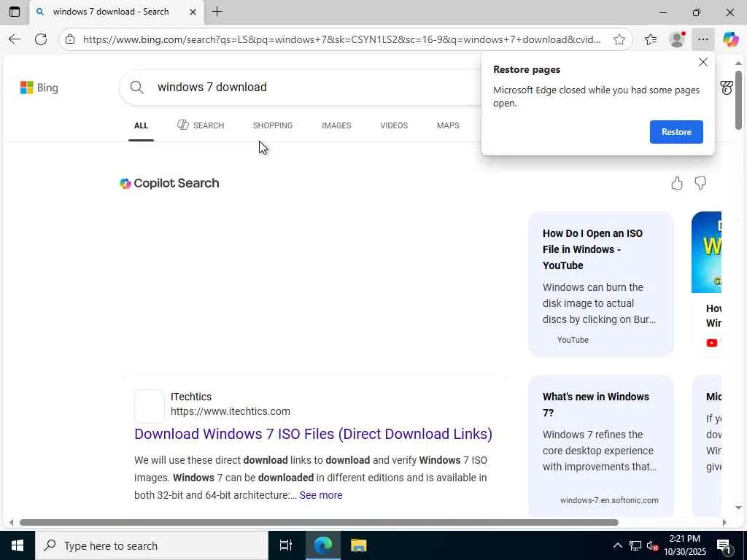
Task: Refresh the page
Action: (x=41, y=39)
